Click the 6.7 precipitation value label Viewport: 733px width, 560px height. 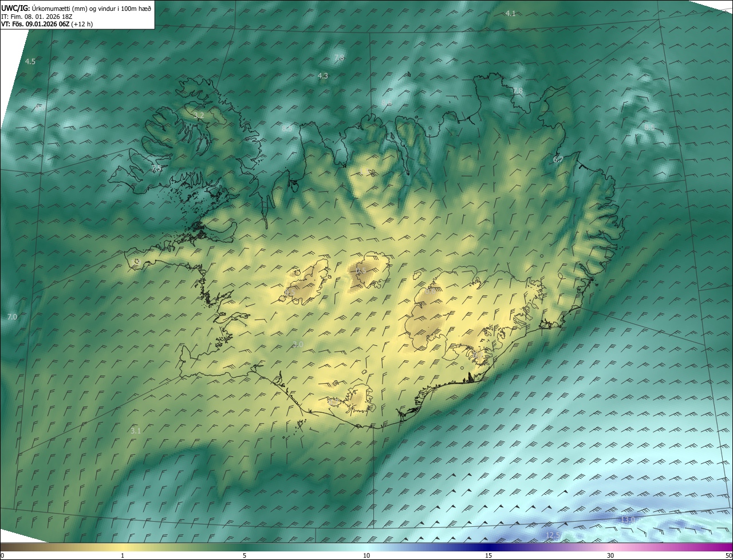[x=558, y=159]
